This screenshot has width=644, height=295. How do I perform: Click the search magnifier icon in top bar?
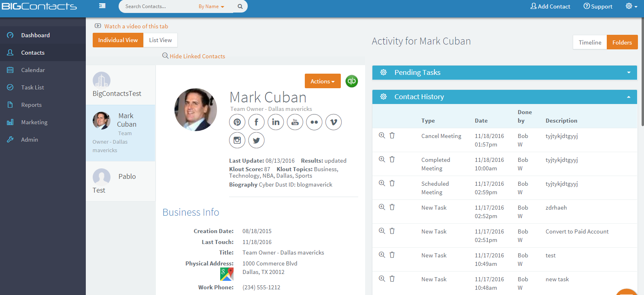[240, 6]
